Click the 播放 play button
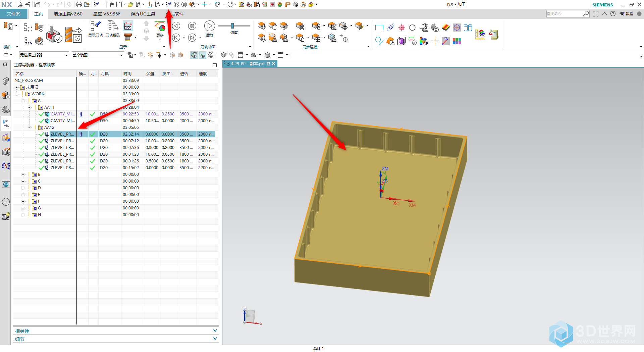 point(209,29)
